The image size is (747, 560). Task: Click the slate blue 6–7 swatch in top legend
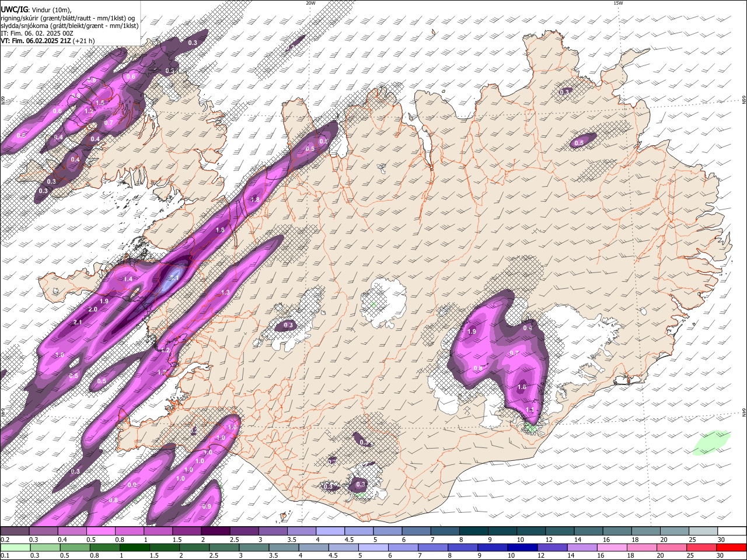(417, 531)
